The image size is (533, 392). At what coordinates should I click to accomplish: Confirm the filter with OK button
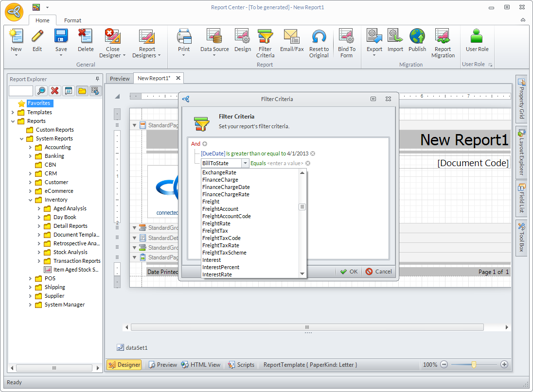(349, 272)
